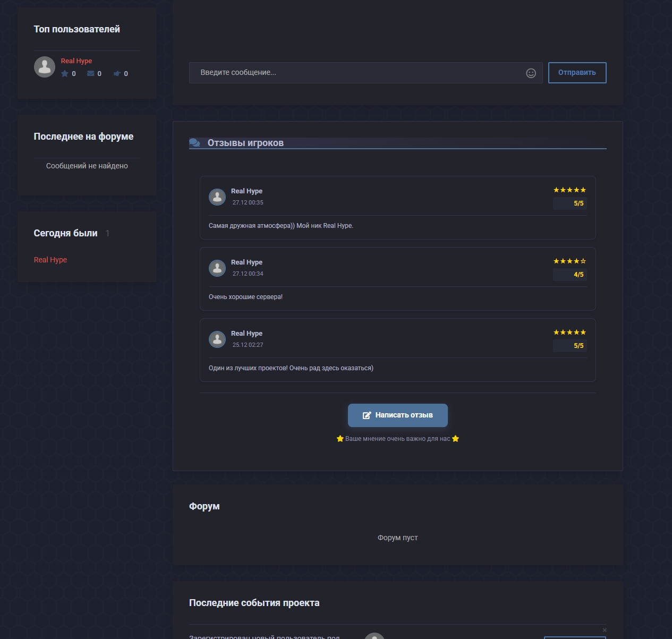672x639 pixels.
Task: Click Real Hype name on first review
Action: [x=246, y=191]
